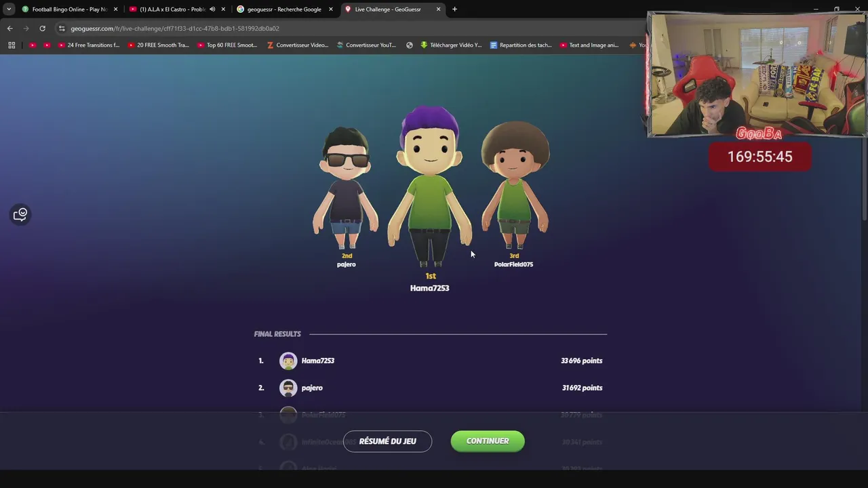Screen dimensions: 868x488
Task: Click the RÉSUMÉ DU JEU button
Action: 387,441
